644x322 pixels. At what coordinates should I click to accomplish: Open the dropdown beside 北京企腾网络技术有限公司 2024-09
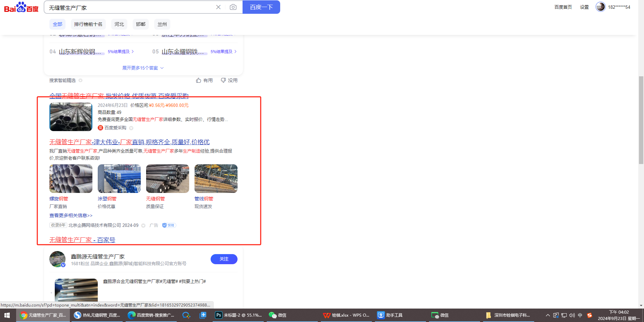pos(143,226)
